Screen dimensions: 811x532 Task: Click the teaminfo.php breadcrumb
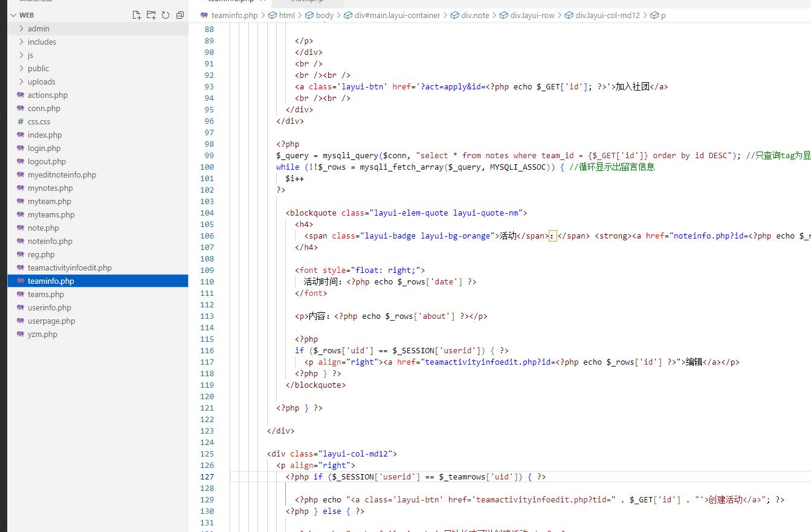pos(234,15)
